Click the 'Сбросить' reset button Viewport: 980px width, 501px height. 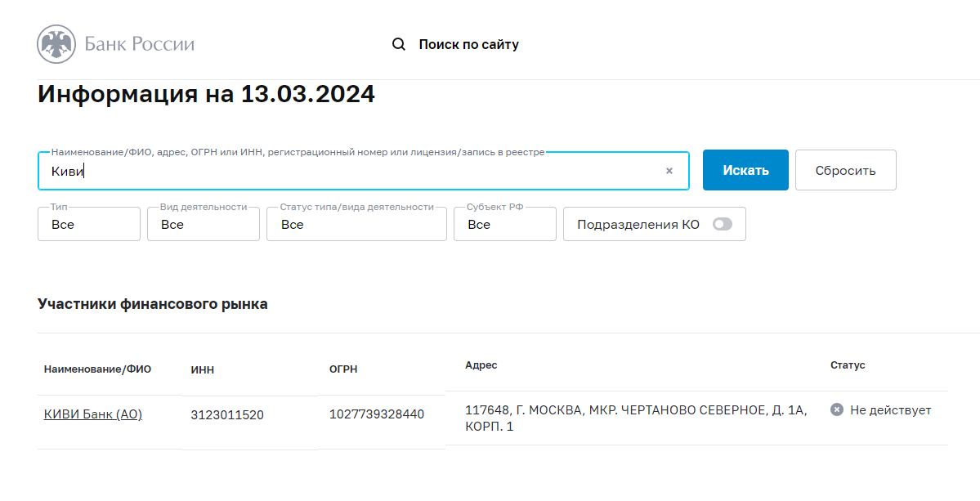845,170
